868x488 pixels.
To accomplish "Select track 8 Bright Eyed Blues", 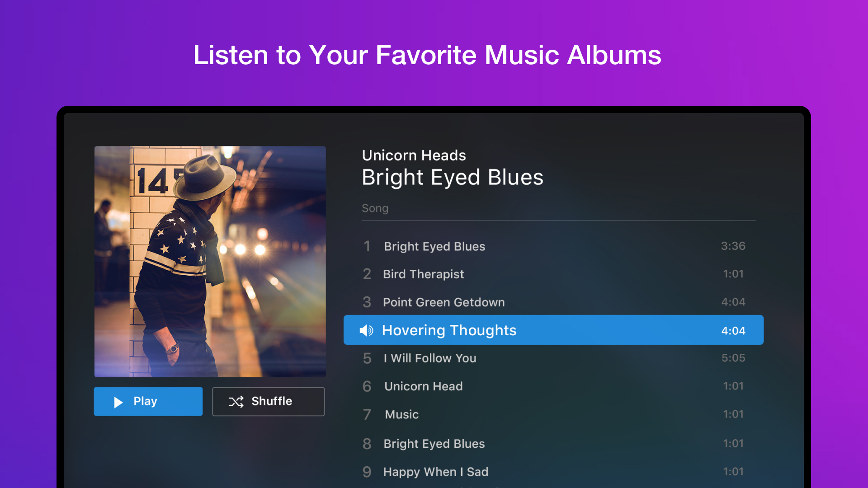I will (x=434, y=444).
